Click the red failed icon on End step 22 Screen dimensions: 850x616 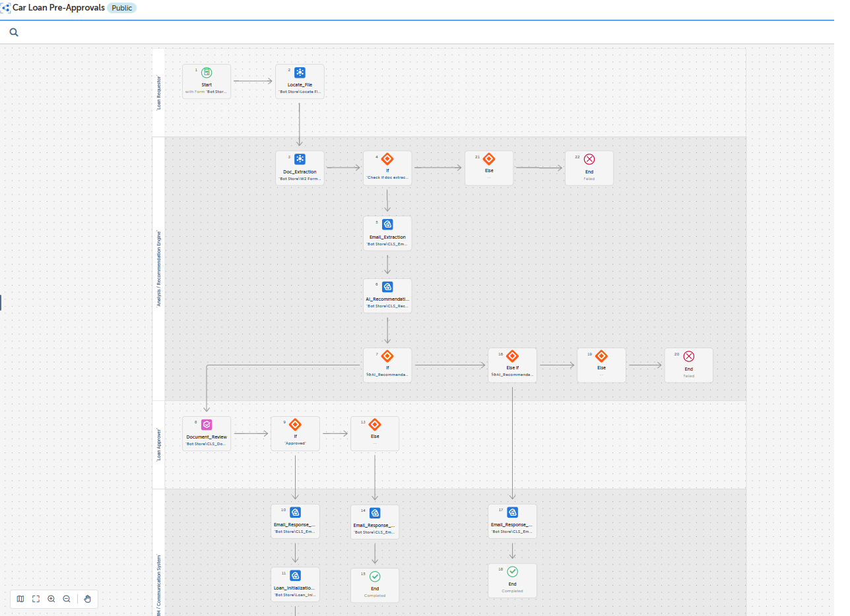pyautogui.click(x=589, y=159)
